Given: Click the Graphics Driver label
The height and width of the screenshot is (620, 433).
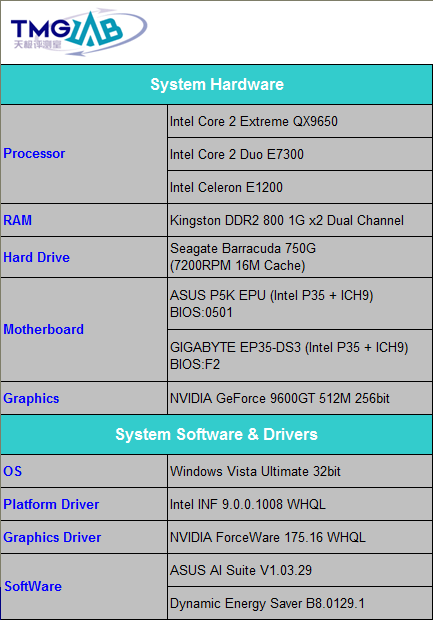Looking at the screenshot, I should 52,538.
